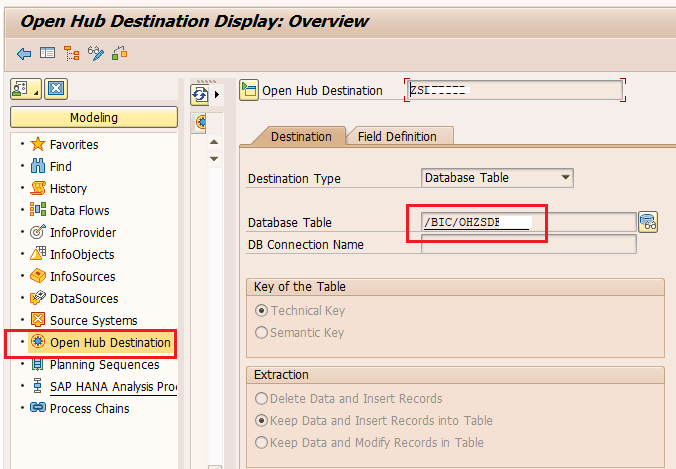The image size is (676, 469).
Task: Switch to the Field Definition tab
Action: [x=397, y=136]
